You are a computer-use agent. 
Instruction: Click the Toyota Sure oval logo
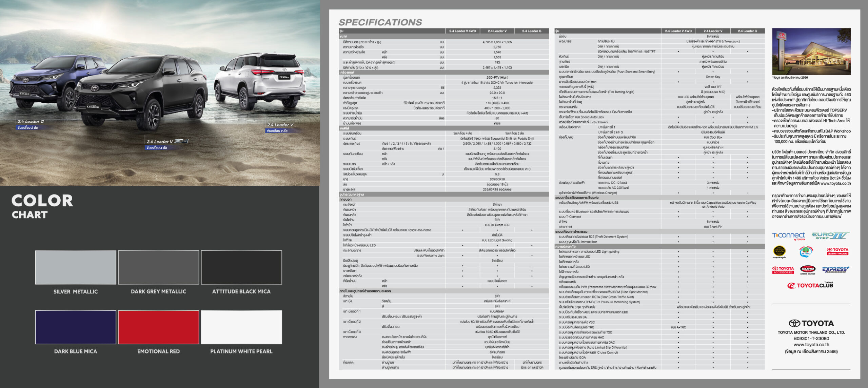point(808,269)
